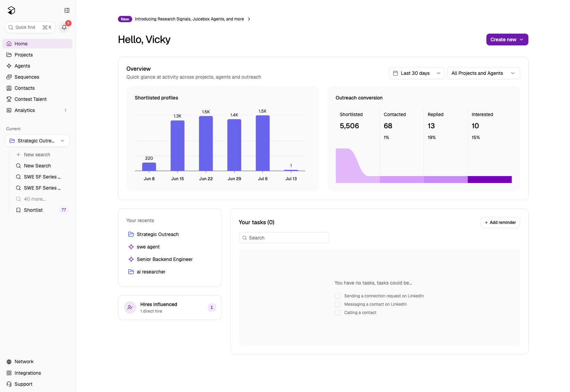Viewport: 570px width, 392px height.
Task: Click the Add reminder button
Action: [x=500, y=223]
